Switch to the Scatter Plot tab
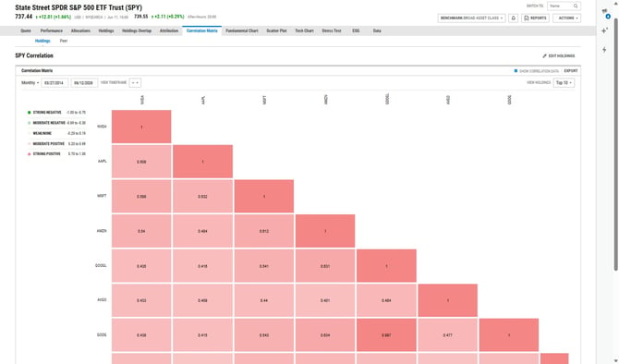 pos(276,30)
